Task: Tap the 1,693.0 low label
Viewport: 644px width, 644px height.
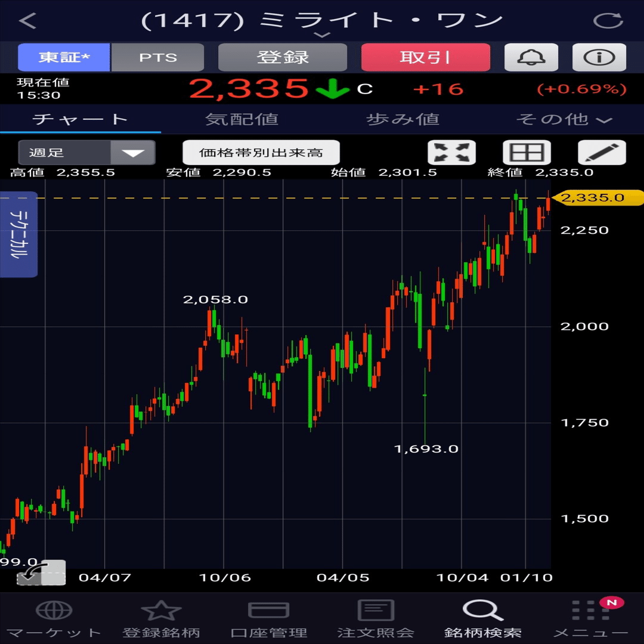Action: point(426,448)
